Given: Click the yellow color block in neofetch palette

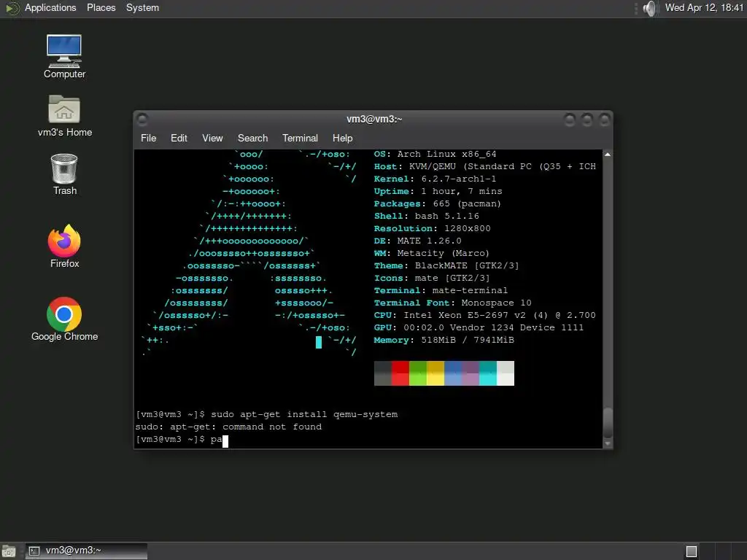Looking at the screenshot, I should (x=436, y=373).
